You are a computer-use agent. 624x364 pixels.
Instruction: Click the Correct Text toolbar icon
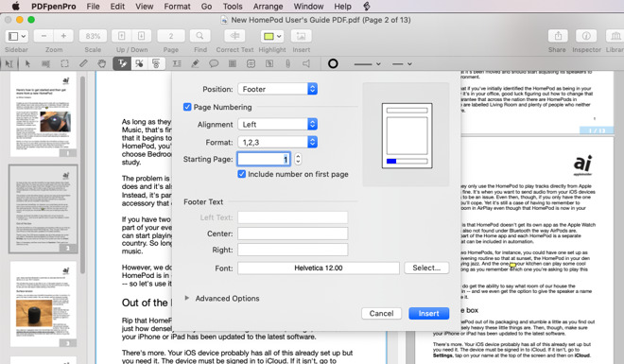[234, 36]
